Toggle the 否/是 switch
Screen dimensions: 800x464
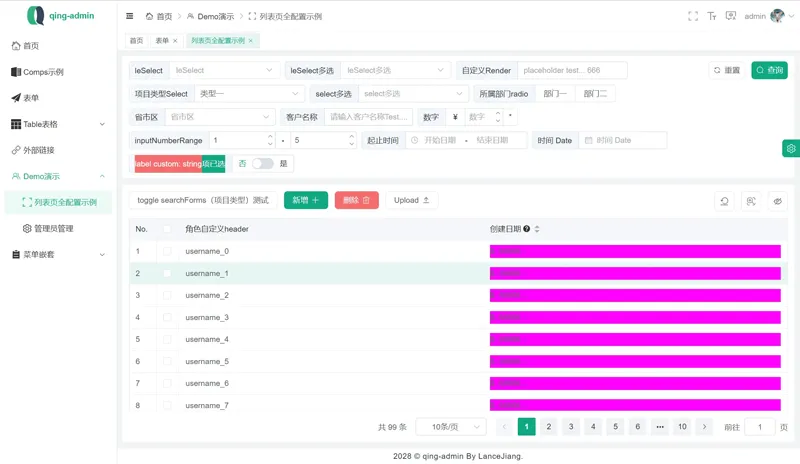tap(262, 163)
